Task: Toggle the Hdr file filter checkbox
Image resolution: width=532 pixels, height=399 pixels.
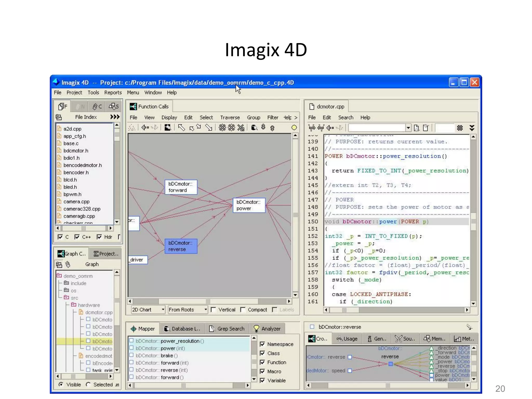Action: [x=99, y=237]
